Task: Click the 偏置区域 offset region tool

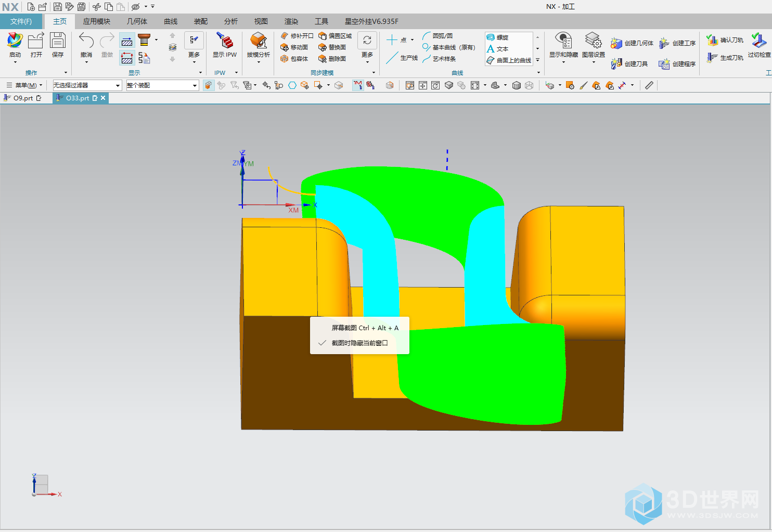Action: pos(336,36)
